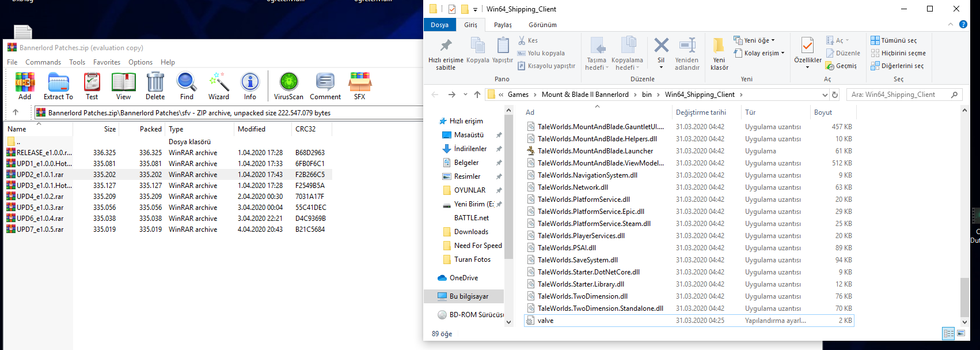Click Kopyala in Explorer ribbon
Viewport: 980px width, 350px height.
point(478,50)
